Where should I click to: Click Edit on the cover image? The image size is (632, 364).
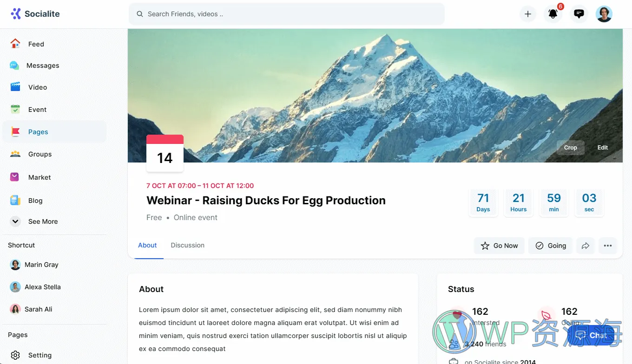click(x=602, y=148)
